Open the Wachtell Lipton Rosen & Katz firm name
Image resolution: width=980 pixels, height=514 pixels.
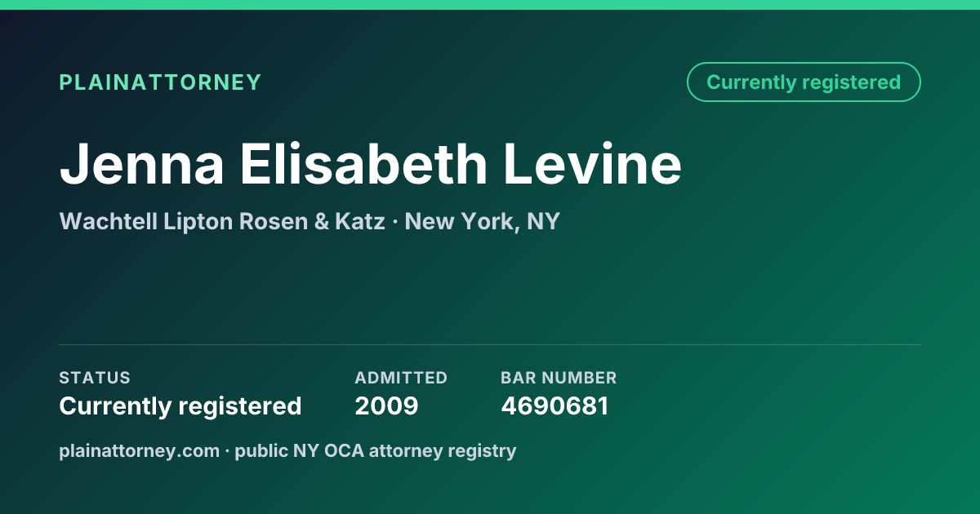222,221
